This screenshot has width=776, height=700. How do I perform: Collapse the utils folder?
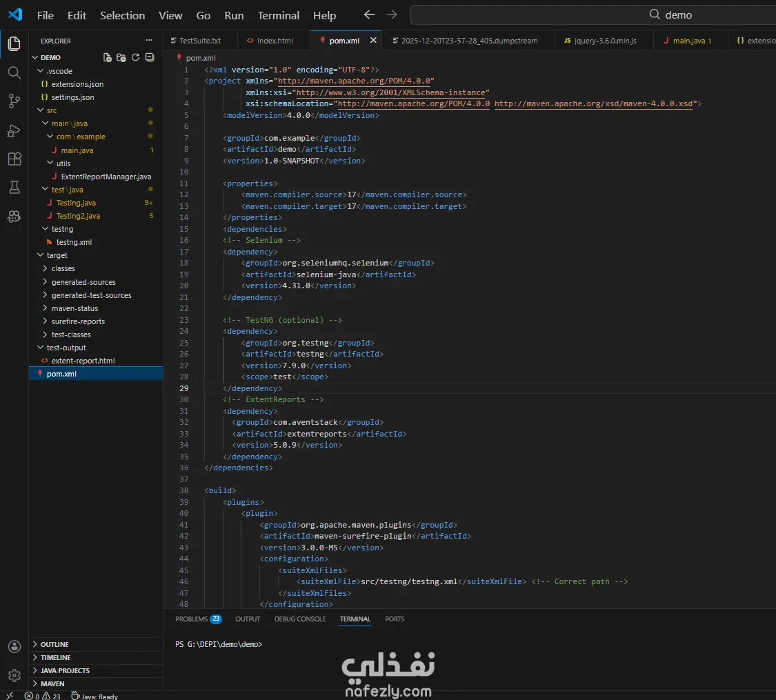50,163
